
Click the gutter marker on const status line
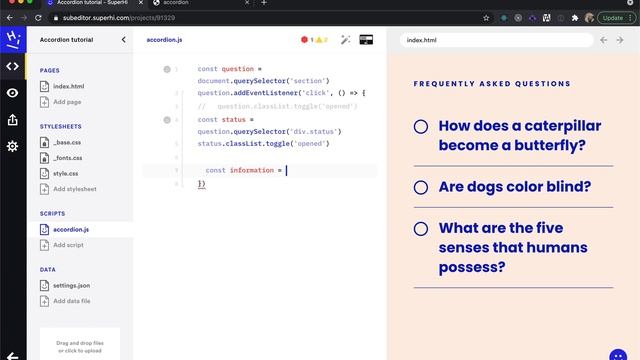click(x=167, y=120)
